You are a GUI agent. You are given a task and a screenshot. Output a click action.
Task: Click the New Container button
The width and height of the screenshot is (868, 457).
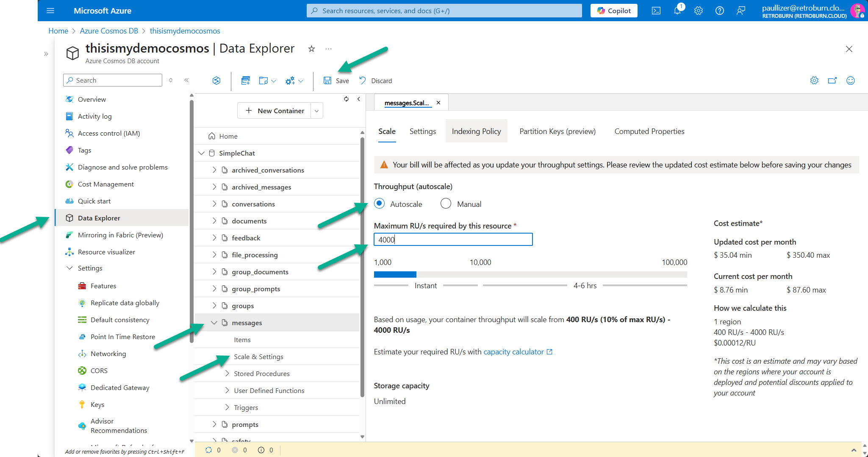(275, 111)
